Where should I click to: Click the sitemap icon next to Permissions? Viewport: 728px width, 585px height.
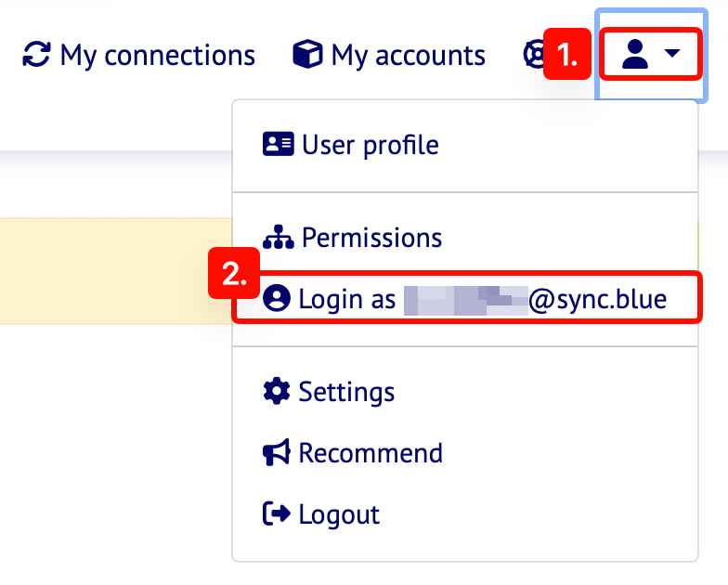pyautogui.click(x=278, y=238)
